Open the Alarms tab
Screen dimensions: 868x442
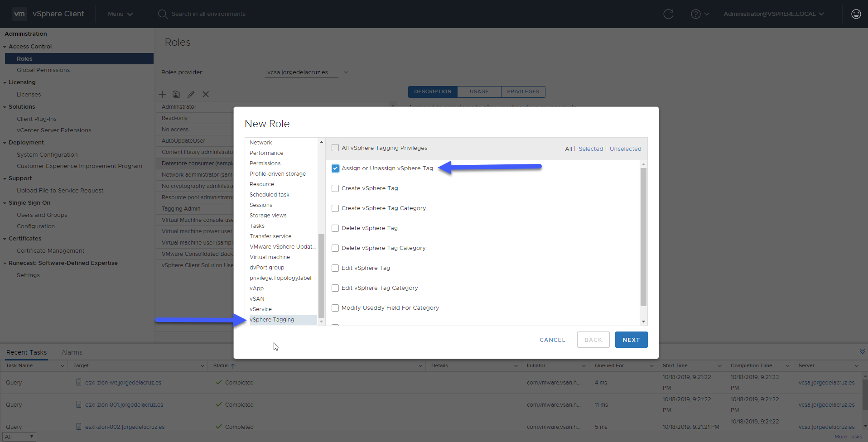click(72, 352)
